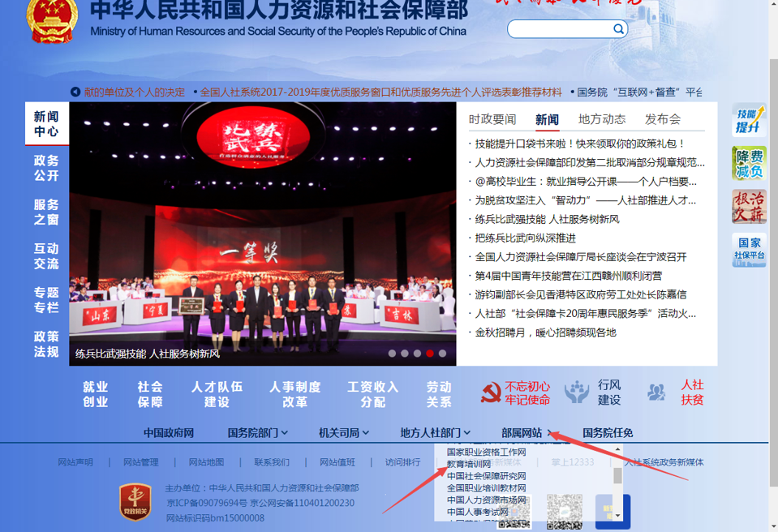The image size is (778, 532).
Task: Open the 技能提升 side banner icon
Action: [x=749, y=121]
